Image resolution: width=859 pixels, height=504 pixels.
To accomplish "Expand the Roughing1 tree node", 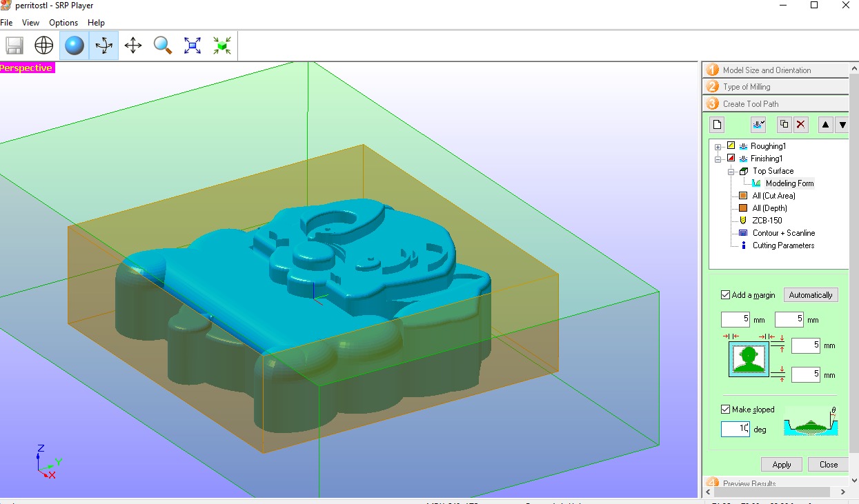I will tap(718, 147).
